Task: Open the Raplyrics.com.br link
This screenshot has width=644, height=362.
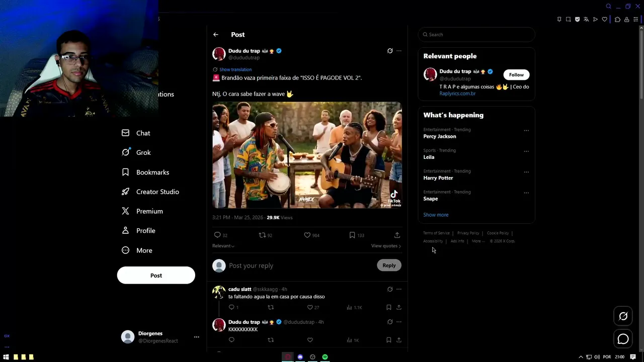Action: (457, 94)
